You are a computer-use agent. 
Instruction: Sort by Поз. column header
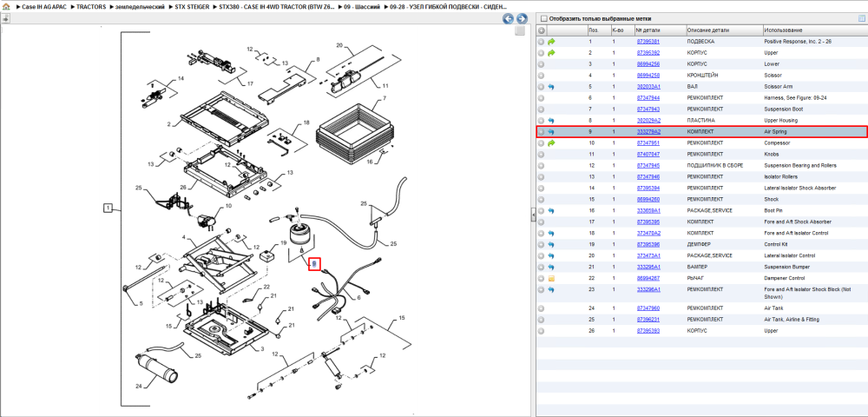598,30
